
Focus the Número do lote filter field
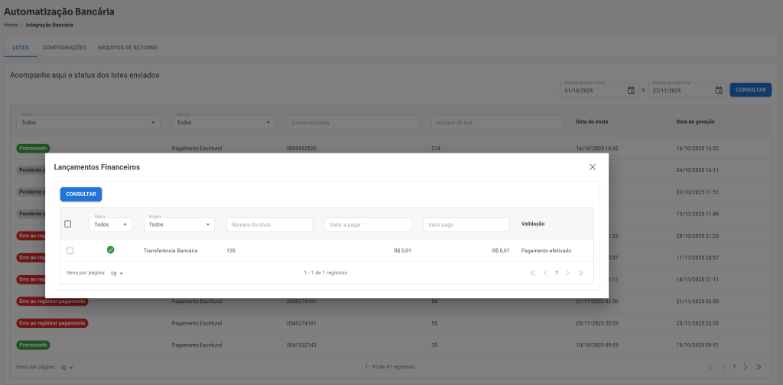(x=497, y=122)
